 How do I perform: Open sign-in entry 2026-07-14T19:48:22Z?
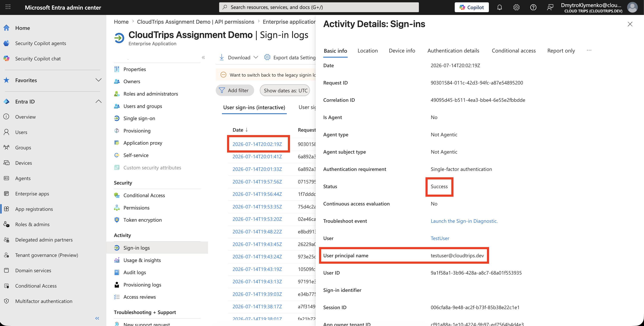257,231
